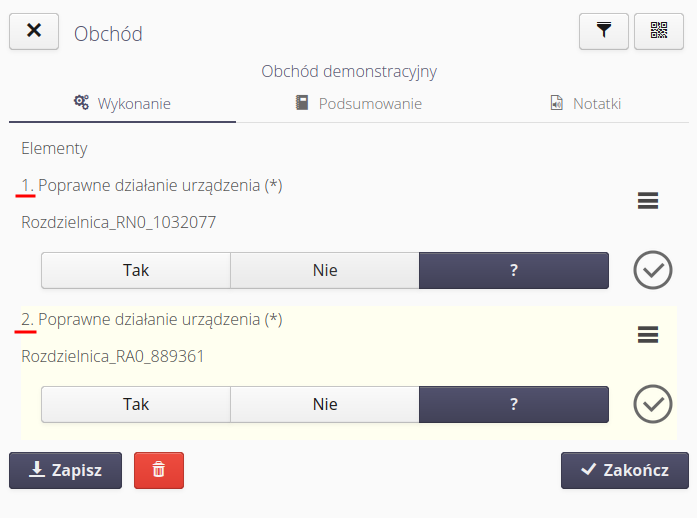
Task: Click element 2 title Poprawne działanie urządzenia
Action: [159, 320]
